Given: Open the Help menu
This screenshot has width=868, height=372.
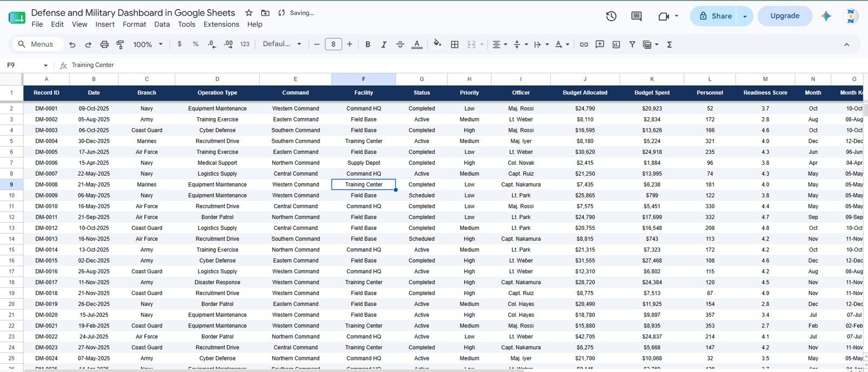Looking at the screenshot, I should tap(254, 24).
